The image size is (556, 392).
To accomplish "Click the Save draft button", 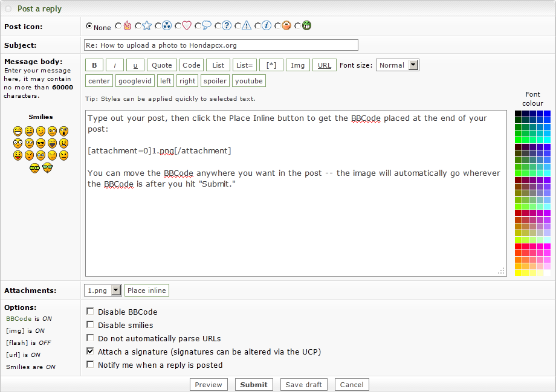I will [303, 385].
